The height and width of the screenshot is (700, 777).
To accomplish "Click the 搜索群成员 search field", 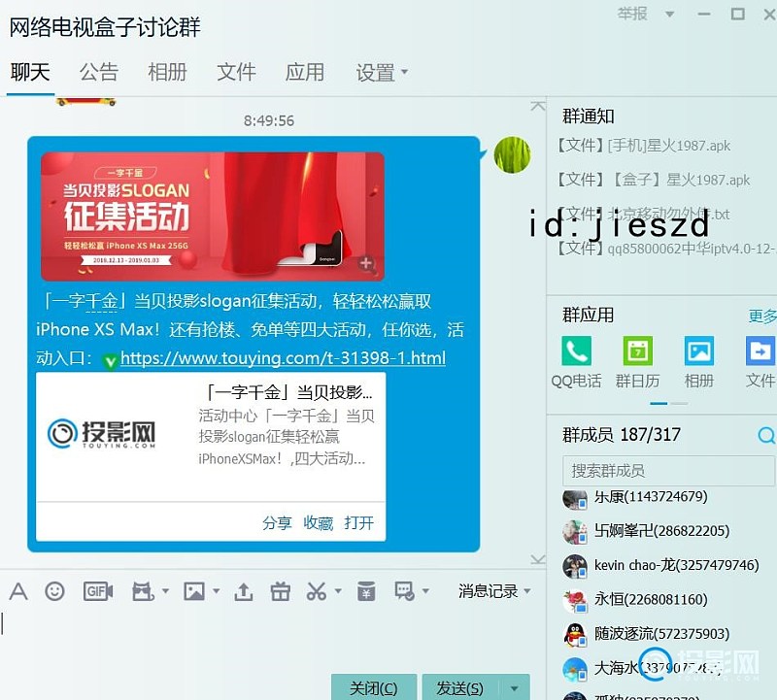I will pos(668,471).
